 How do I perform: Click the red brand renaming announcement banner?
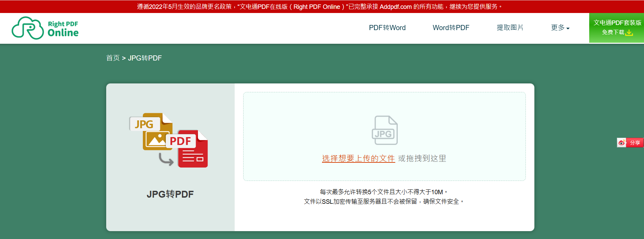coord(322,6)
